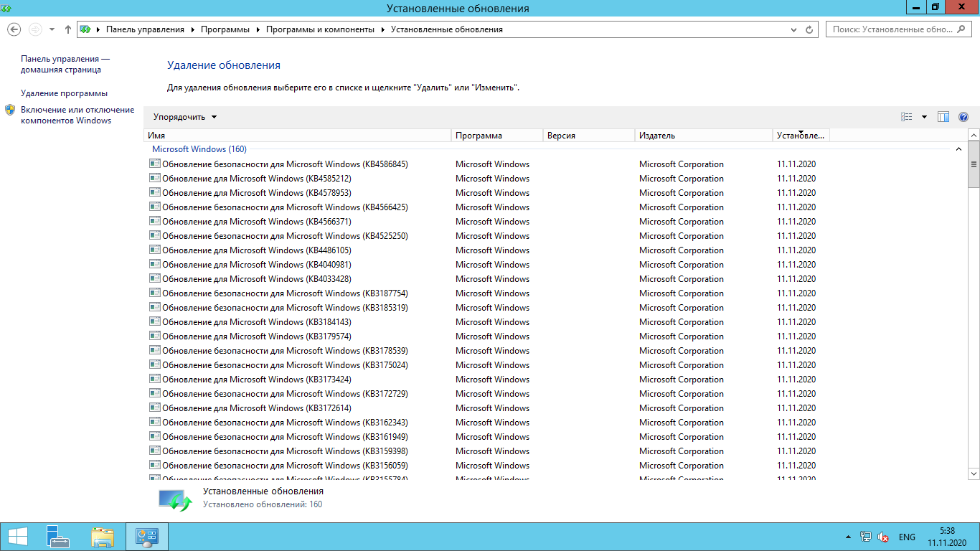Click the search magnifier icon
This screenshot has height=551, width=980.
click(x=963, y=29)
